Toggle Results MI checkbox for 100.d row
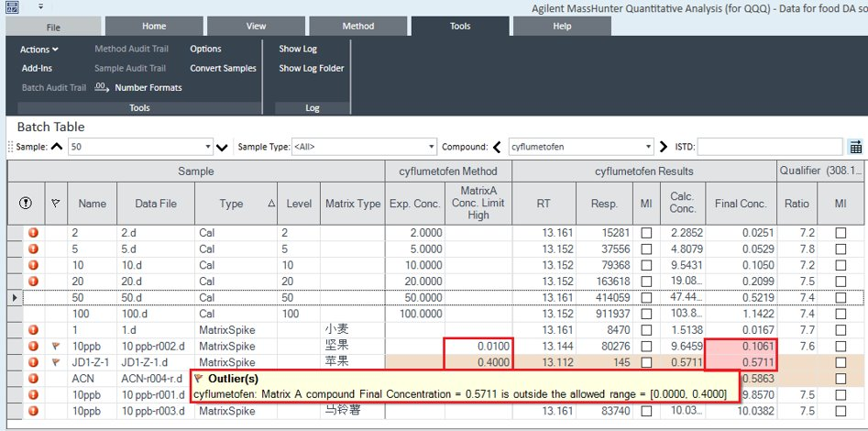This screenshot has height=431, width=868. tap(646, 315)
